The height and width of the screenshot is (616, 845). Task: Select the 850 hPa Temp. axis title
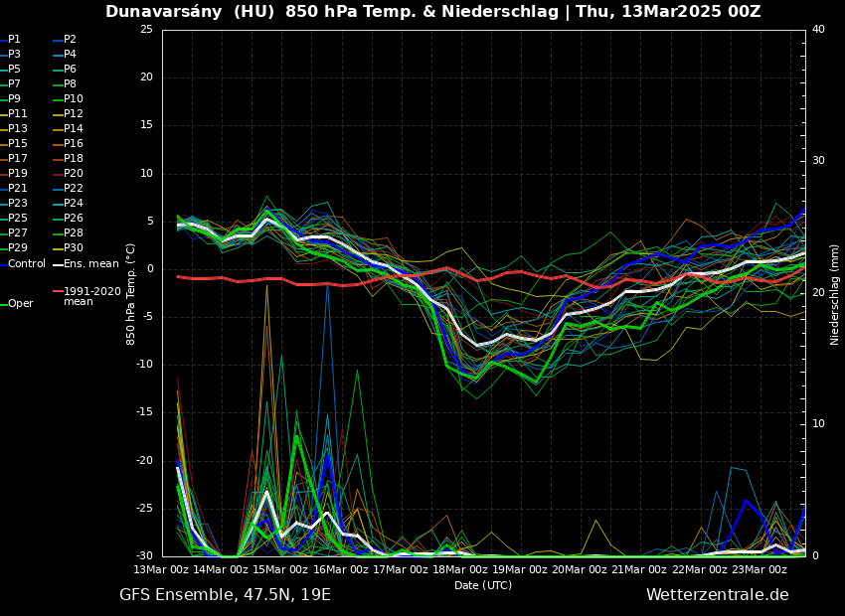click(x=131, y=293)
